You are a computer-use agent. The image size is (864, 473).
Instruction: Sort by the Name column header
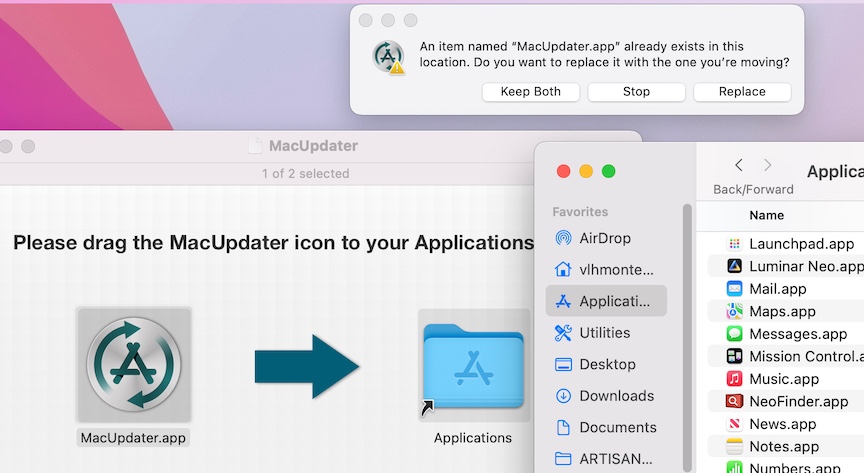pyautogui.click(x=766, y=216)
